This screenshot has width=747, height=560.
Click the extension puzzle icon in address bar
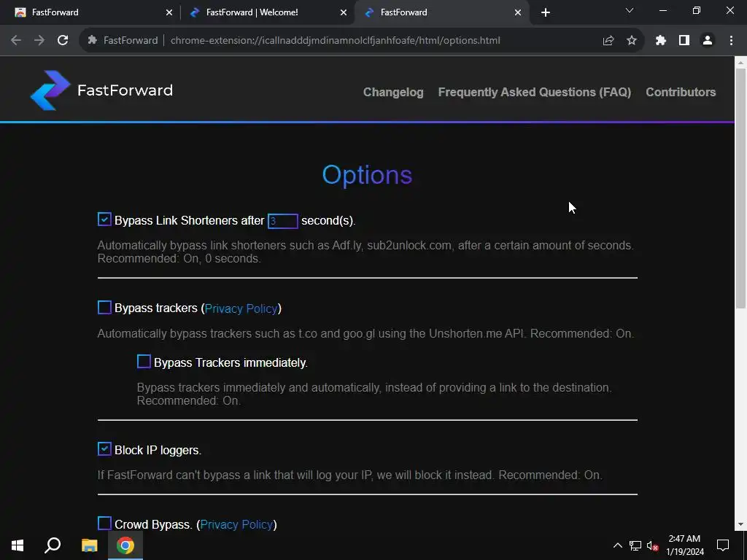coord(93,41)
